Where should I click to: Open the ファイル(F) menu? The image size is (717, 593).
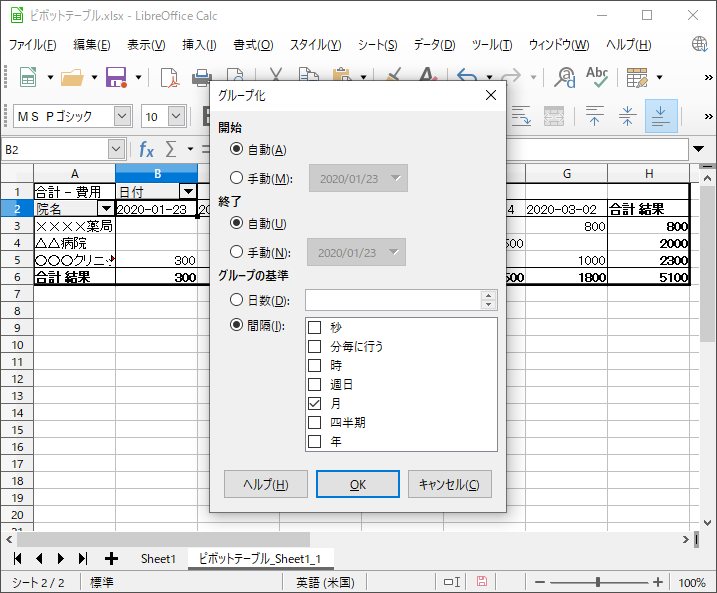32,45
